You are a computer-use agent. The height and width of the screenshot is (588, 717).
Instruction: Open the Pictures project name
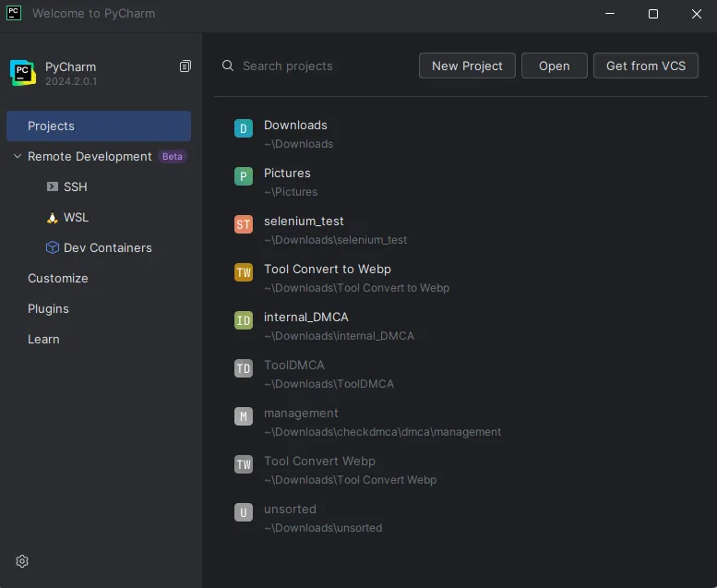(x=287, y=173)
